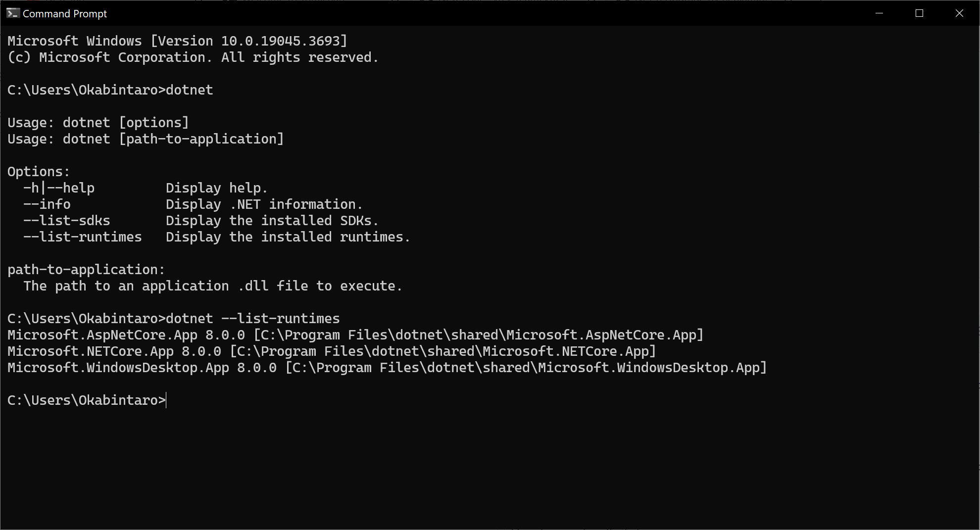
Task: Click the 'Usage: dotnet [options]' line
Action: click(98, 122)
